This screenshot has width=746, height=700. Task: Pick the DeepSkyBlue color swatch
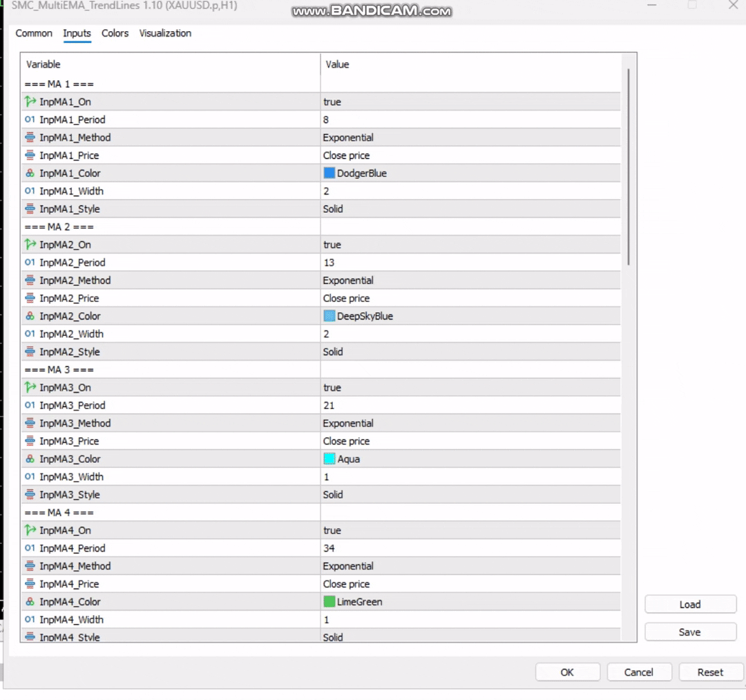click(x=329, y=316)
